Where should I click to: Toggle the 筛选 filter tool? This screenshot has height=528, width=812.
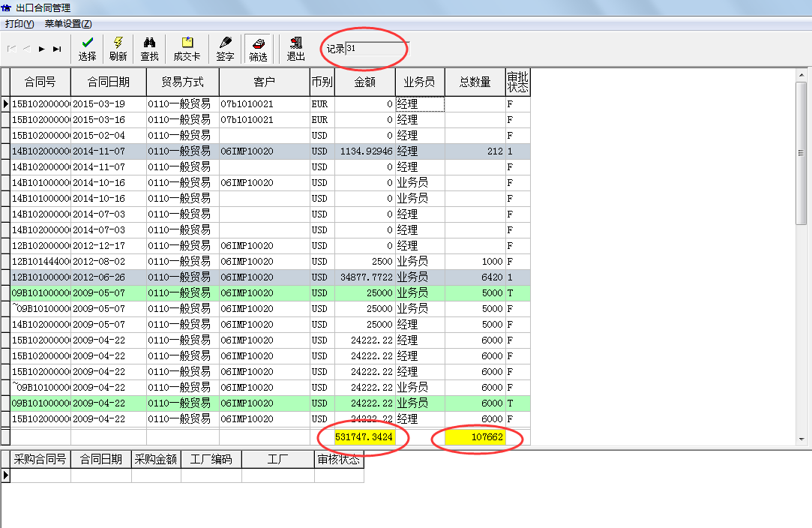tap(258, 49)
